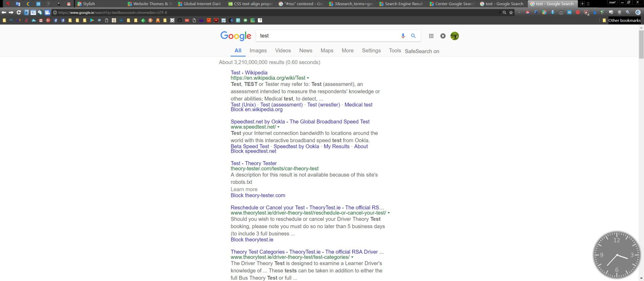Click the site info icon beside the URL
The width and height of the screenshot is (644, 281).
55,13
